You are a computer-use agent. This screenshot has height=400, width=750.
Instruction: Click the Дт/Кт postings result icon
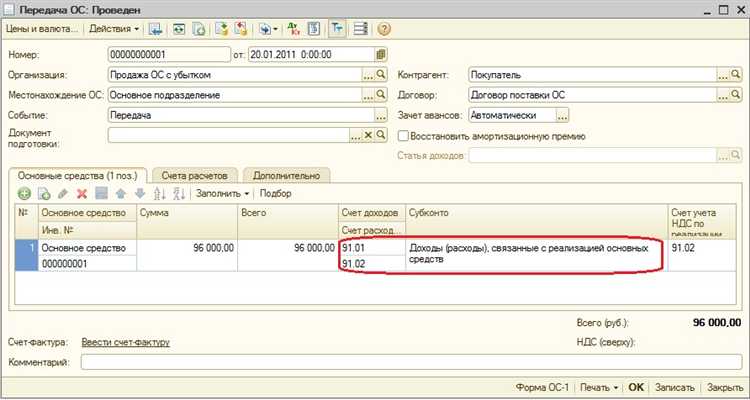293,29
